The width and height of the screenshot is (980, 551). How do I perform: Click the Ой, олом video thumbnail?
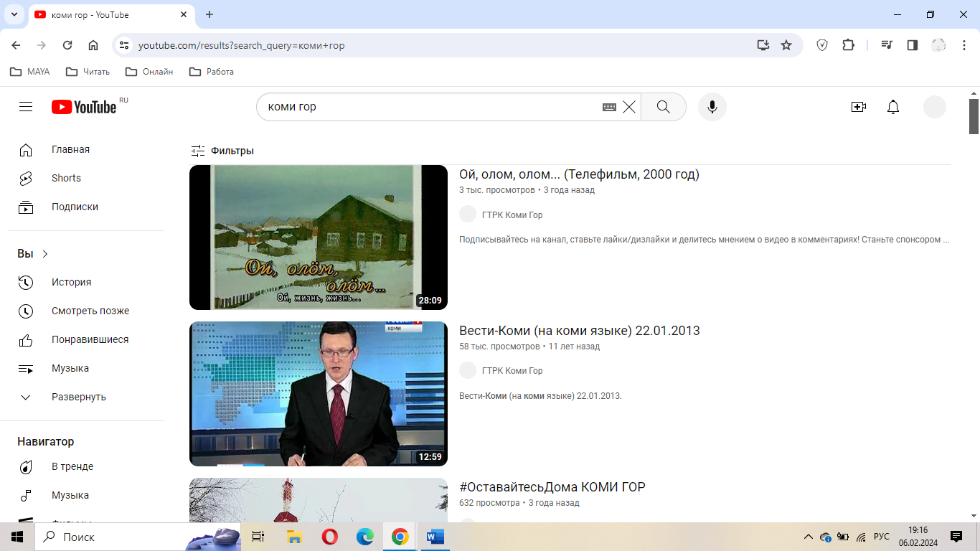pyautogui.click(x=319, y=237)
